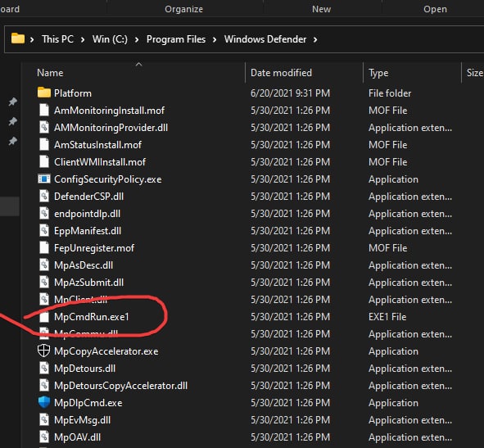Select the ClientWMIInstall.mof file name
The image size is (484, 448).
coord(100,162)
